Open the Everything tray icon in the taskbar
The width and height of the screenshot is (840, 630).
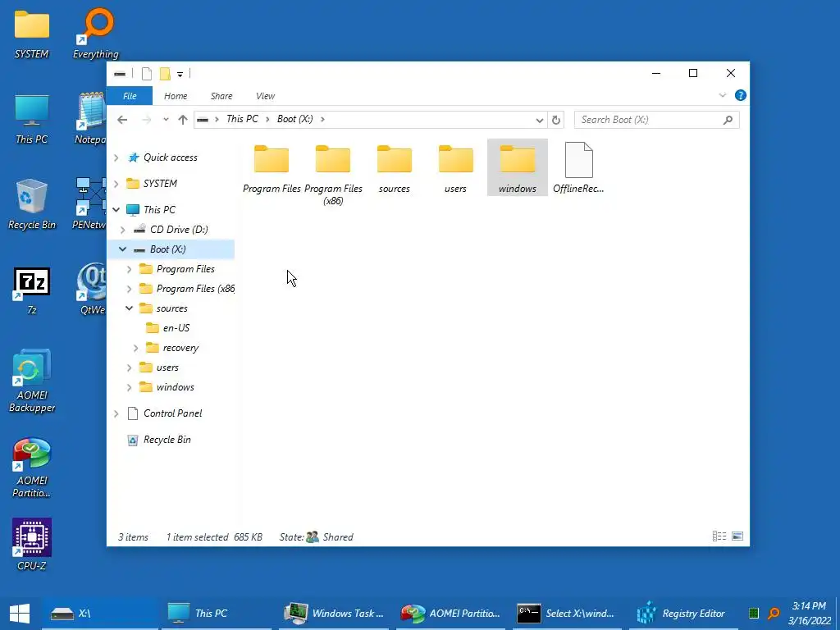[774, 614]
